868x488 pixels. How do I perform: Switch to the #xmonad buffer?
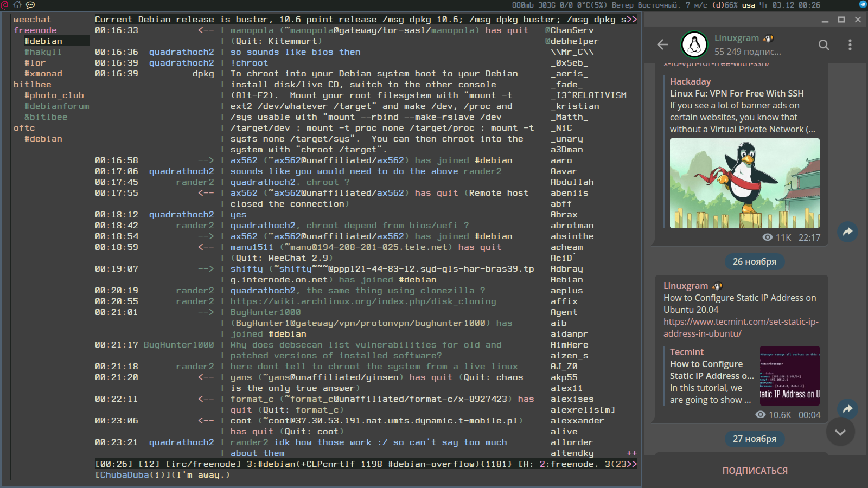[x=43, y=74]
